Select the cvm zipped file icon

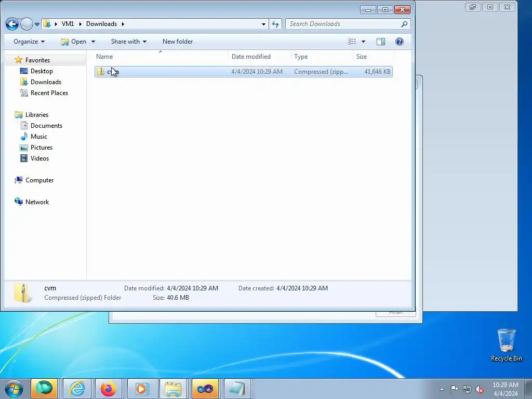(101, 72)
